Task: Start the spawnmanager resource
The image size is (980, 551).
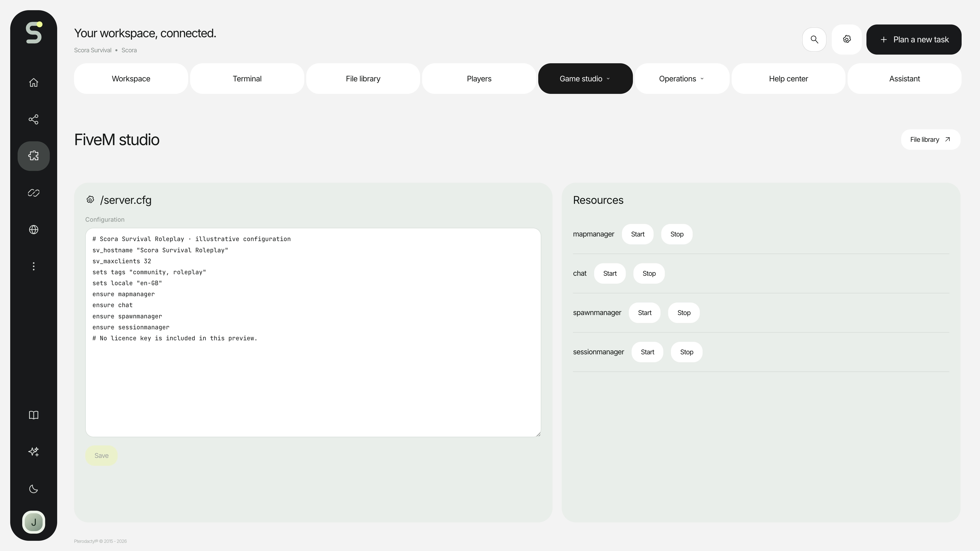Action: (x=644, y=312)
